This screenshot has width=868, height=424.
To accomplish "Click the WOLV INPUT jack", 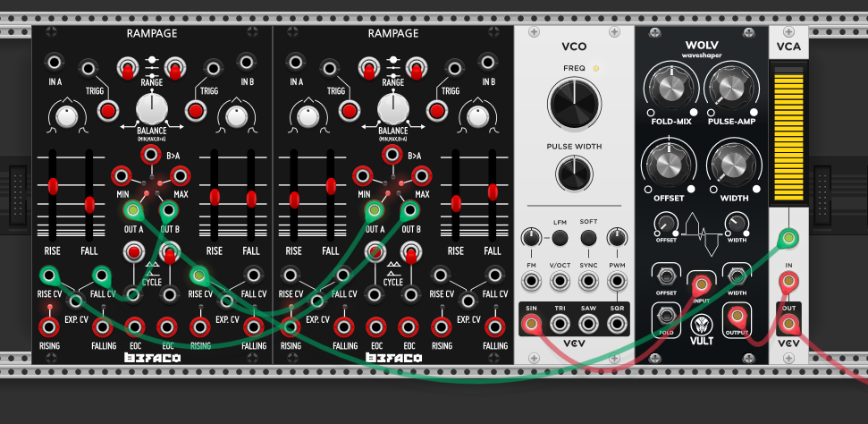I will click(x=702, y=284).
